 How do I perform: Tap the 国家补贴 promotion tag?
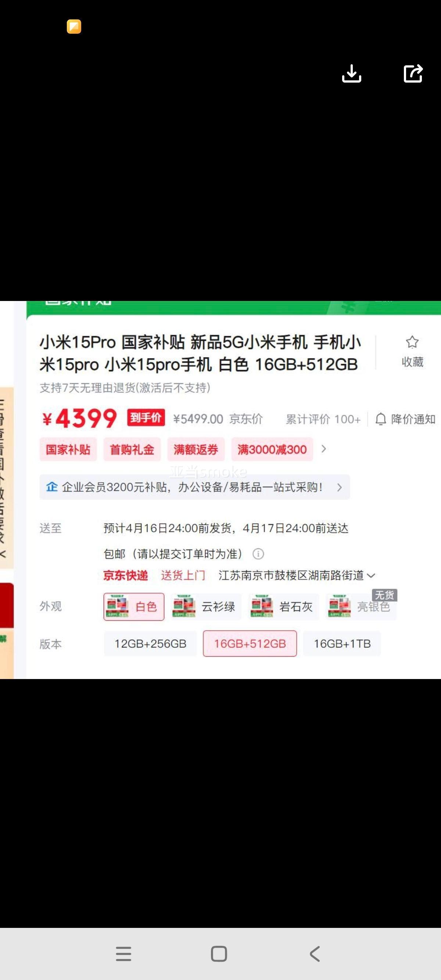pyautogui.click(x=68, y=449)
